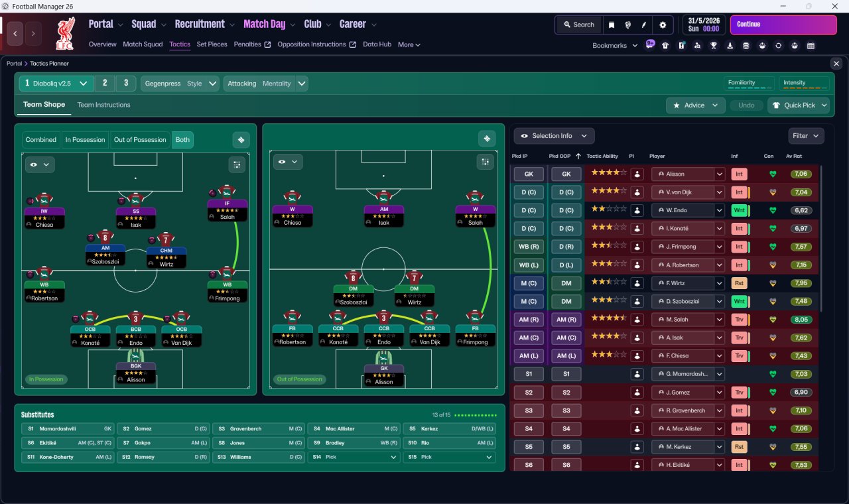The width and height of the screenshot is (849, 504).
Task: Sort by the Pkd OOP column header
Action: [x=565, y=157]
